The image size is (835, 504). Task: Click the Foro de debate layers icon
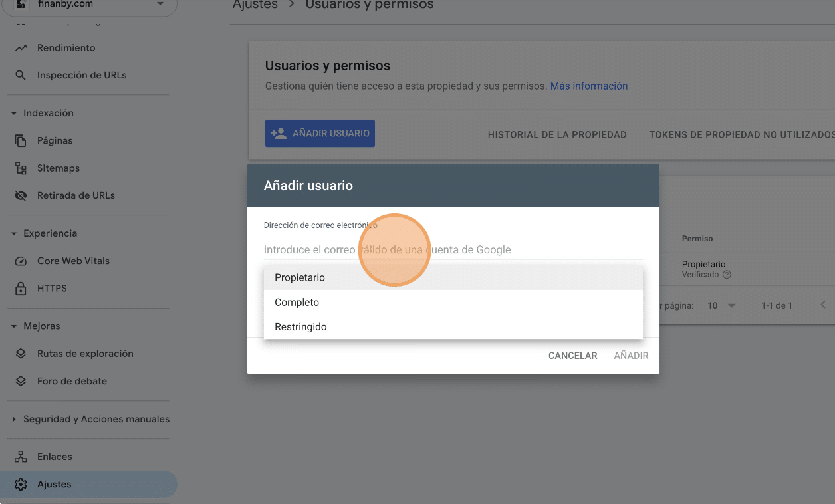click(21, 381)
